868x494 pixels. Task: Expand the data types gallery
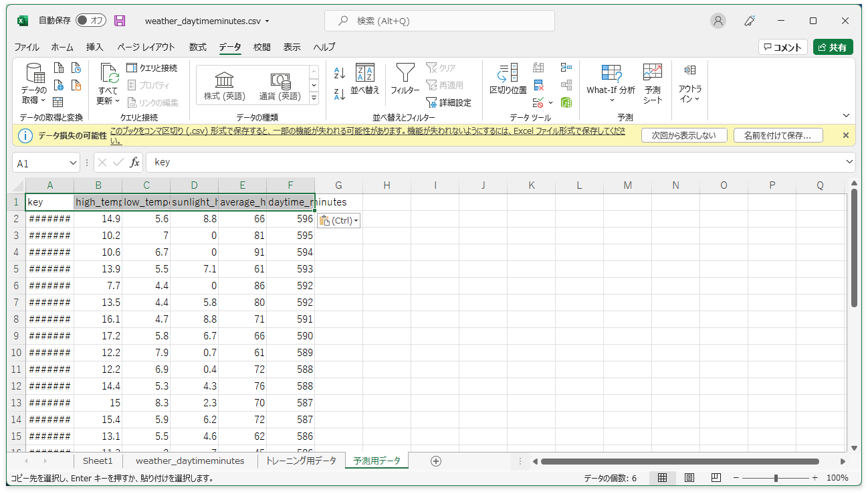314,98
